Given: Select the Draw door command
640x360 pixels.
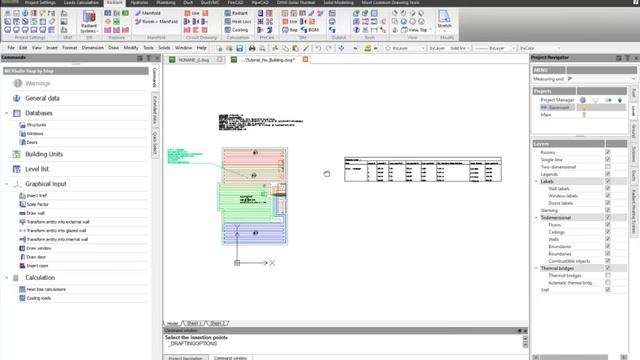Looking at the screenshot, I should 36,257.
